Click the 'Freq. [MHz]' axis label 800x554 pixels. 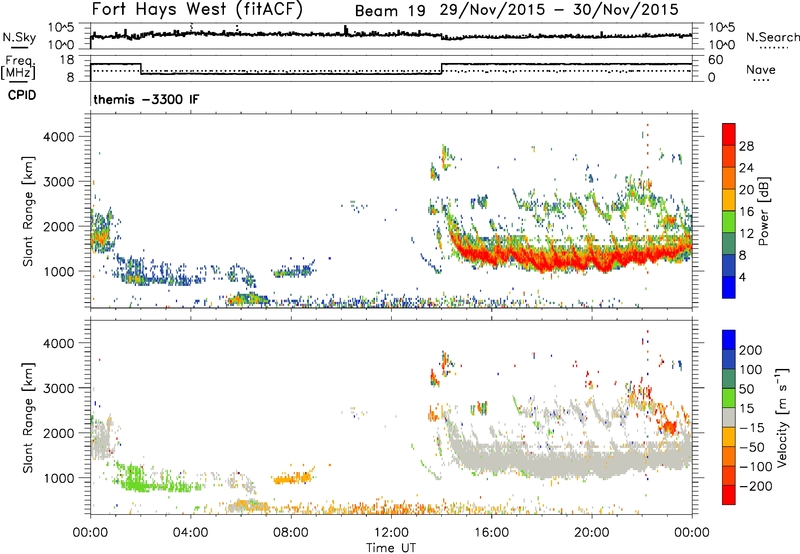[19, 67]
